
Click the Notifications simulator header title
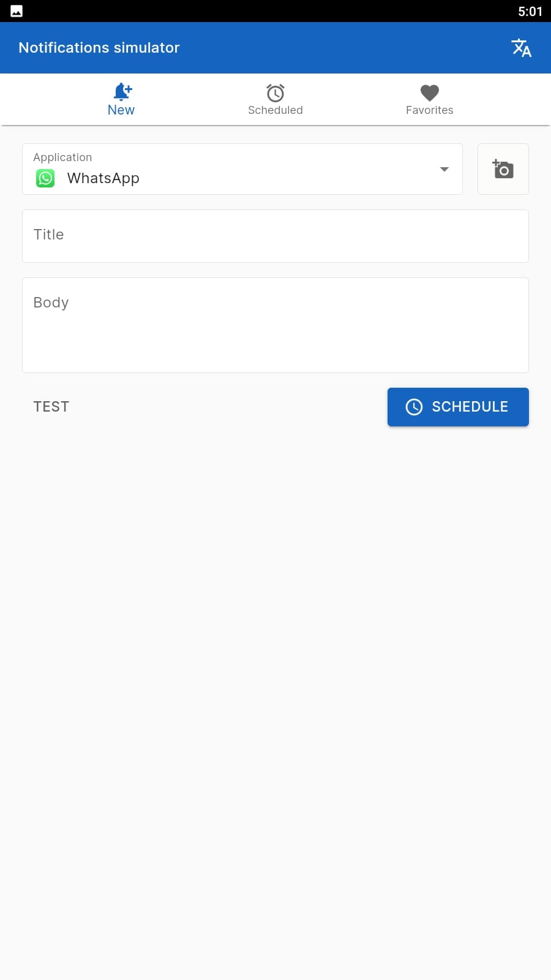point(99,48)
